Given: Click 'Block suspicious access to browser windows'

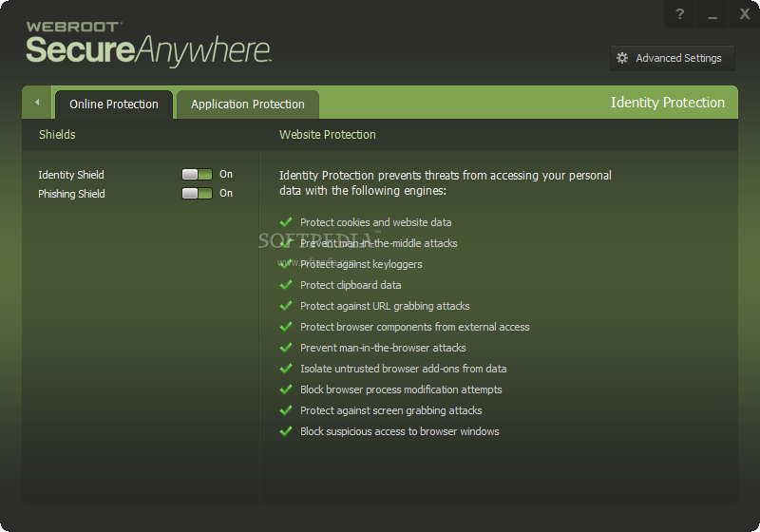Looking at the screenshot, I should tap(399, 431).
